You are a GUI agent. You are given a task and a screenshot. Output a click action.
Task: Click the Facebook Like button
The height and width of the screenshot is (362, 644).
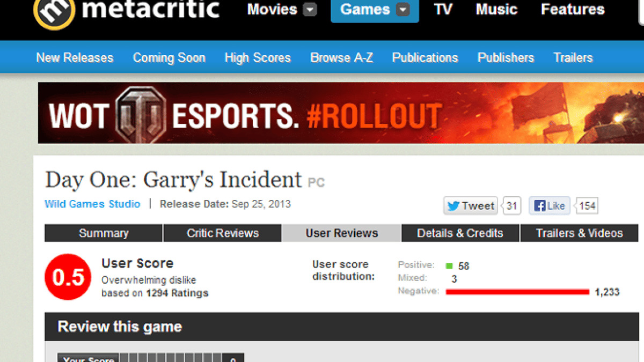click(x=550, y=206)
